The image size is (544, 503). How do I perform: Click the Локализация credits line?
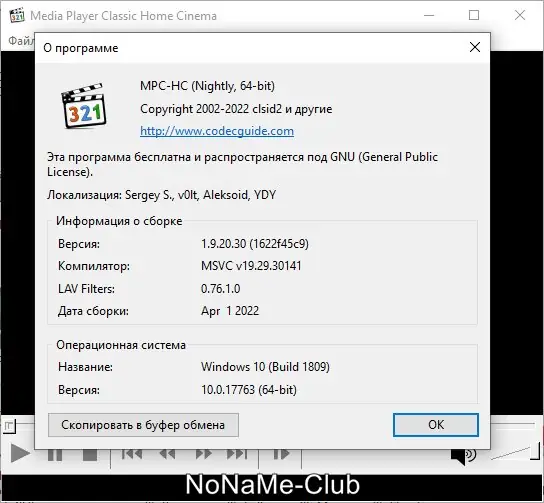(x=161, y=195)
